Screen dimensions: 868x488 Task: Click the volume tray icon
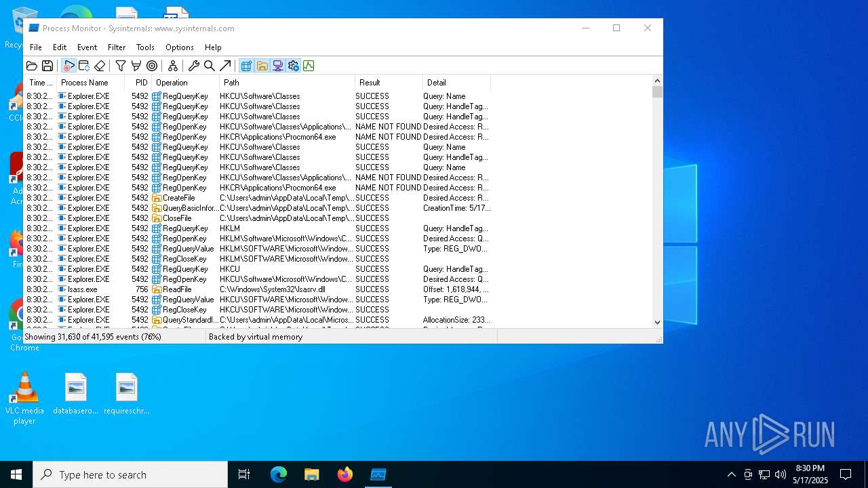tap(781, 474)
